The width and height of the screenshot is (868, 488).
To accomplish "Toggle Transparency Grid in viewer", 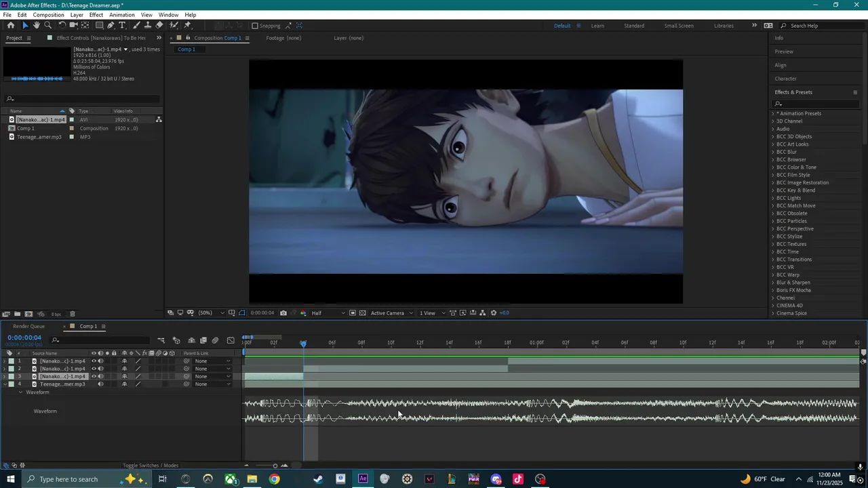I will point(363,313).
